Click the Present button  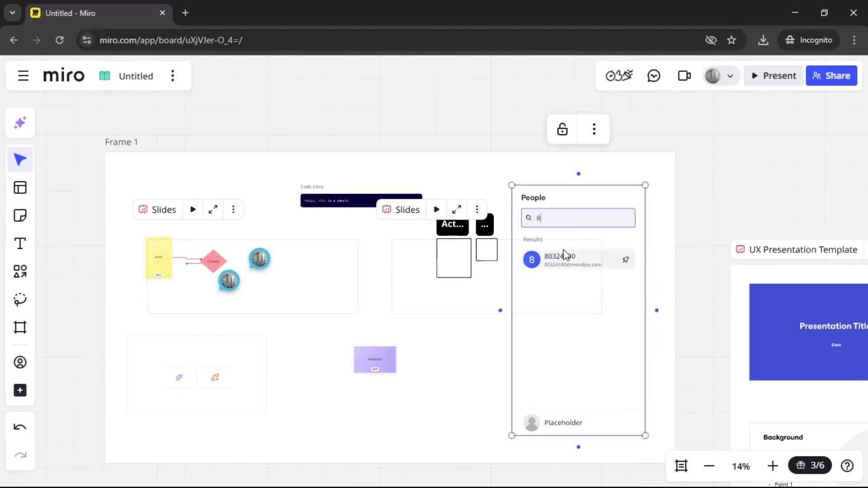pos(774,76)
